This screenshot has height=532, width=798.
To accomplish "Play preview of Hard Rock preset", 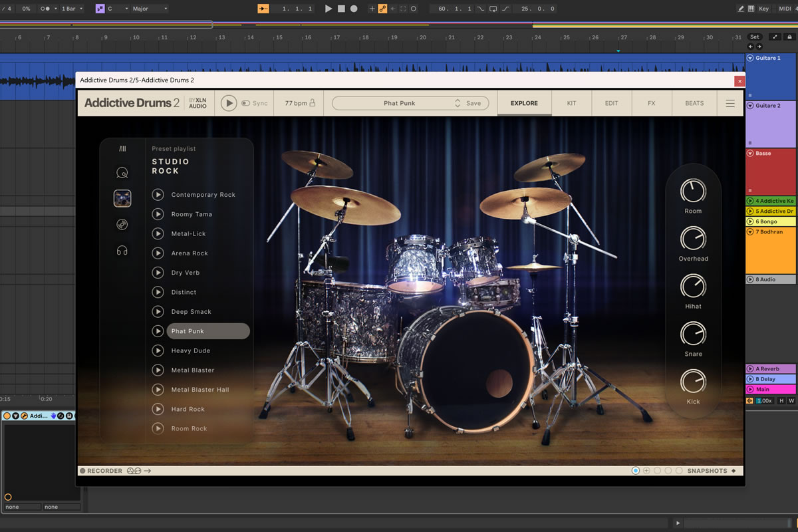I will coord(158,409).
